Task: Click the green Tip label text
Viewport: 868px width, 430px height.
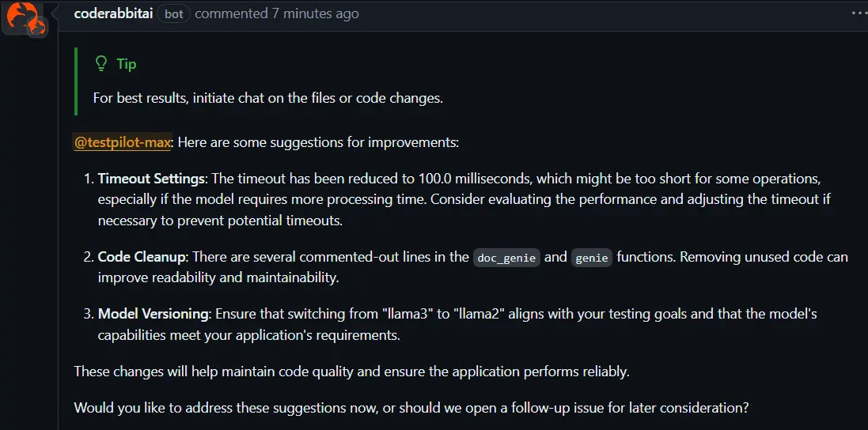Action: point(127,64)
